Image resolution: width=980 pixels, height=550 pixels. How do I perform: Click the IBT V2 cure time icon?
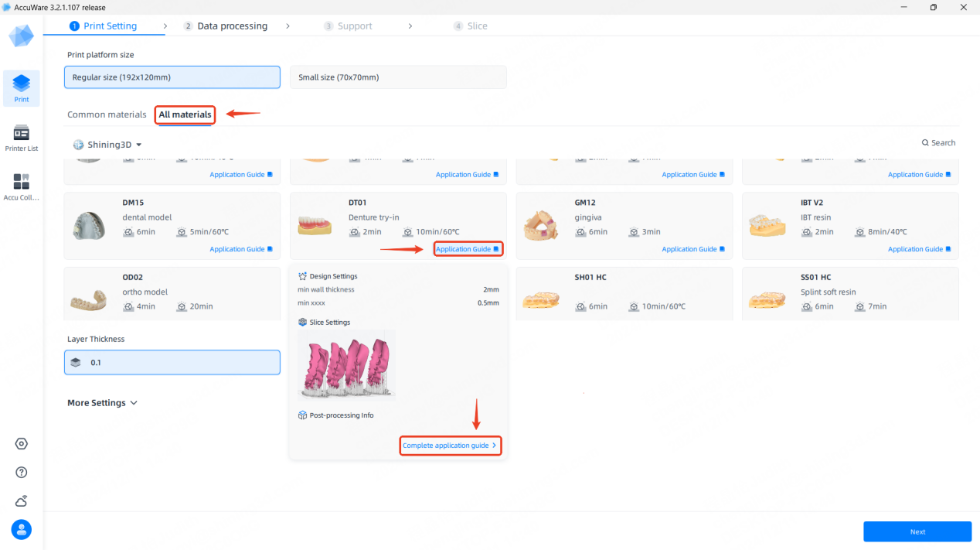click(x=860, y=232)
